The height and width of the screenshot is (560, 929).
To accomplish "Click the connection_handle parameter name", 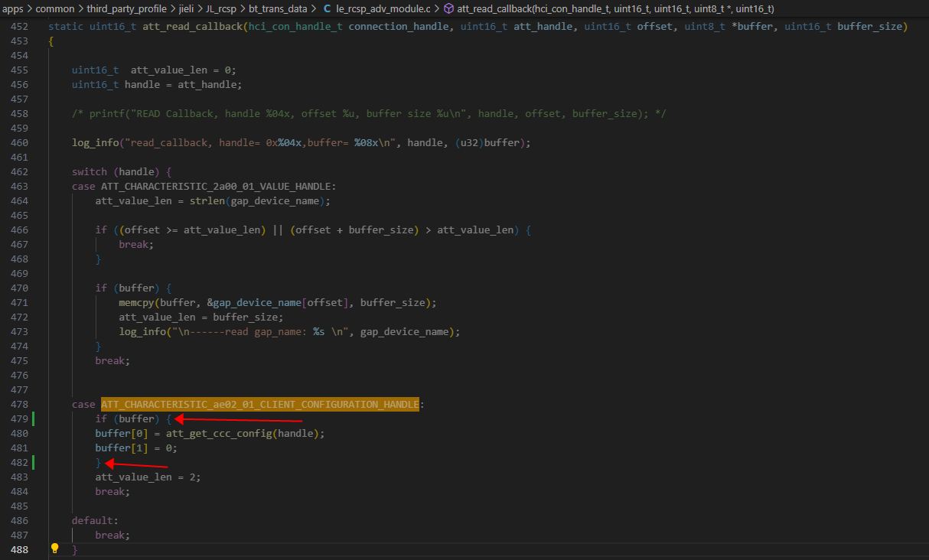I will click(399, 27).
